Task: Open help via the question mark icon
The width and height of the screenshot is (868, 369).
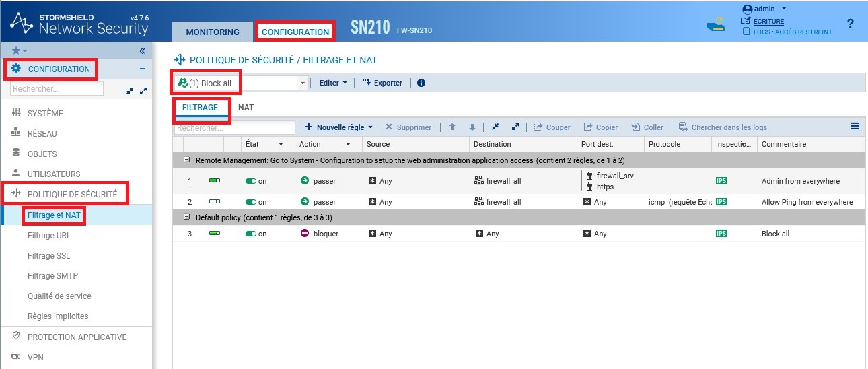Action: 851,24
